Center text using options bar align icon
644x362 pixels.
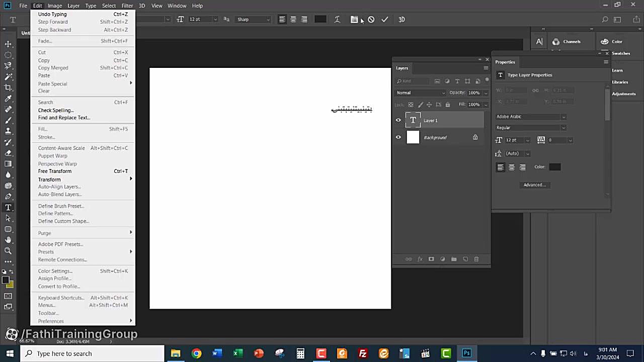click(293, 20)
